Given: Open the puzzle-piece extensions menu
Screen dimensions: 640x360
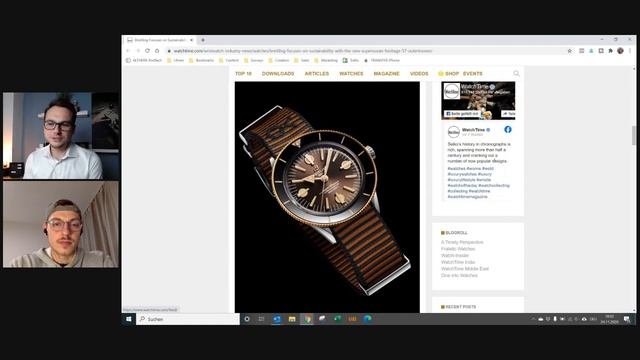Looking at the screenshot, I should (611, 51).
